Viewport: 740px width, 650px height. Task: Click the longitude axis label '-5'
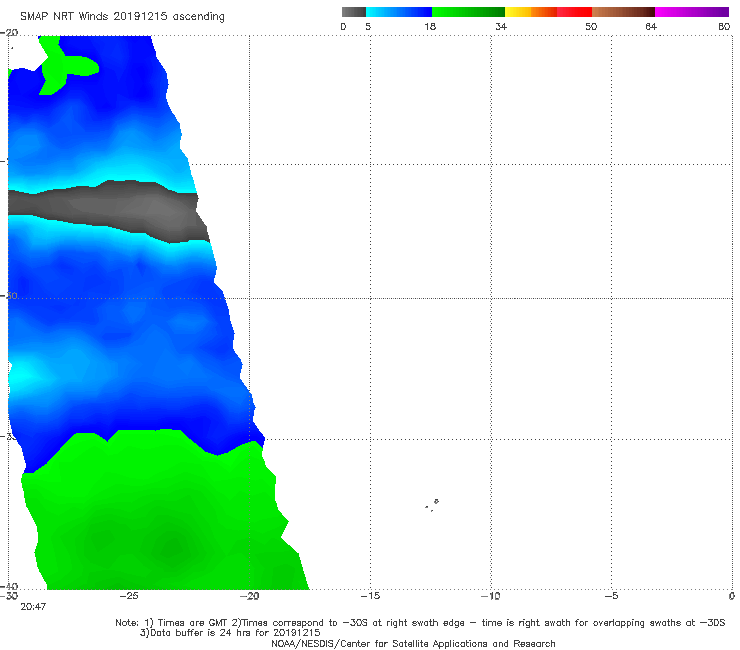tap(611, 596)
